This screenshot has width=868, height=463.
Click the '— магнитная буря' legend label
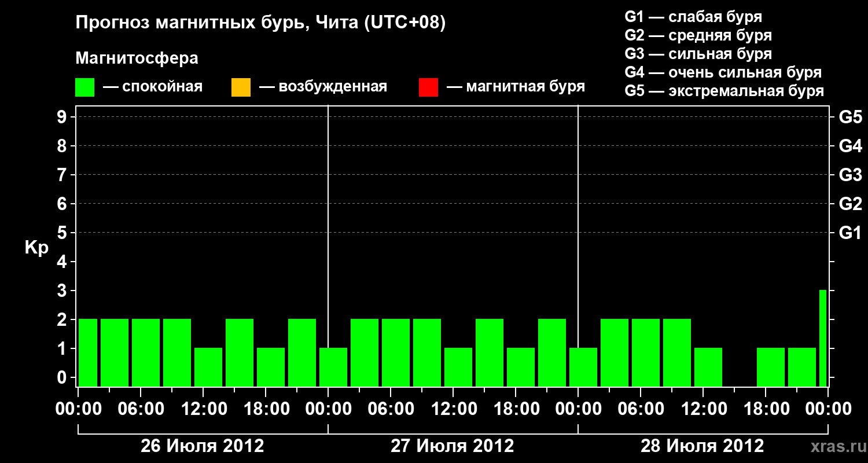[x=516, y=87]
